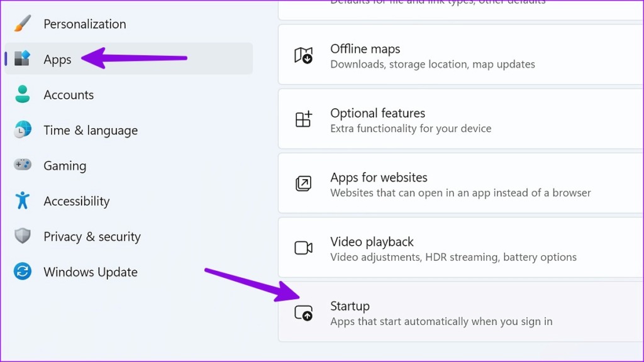Click the Accounts person icon
This screenshot has width=644, height=362.
[22, 94]
